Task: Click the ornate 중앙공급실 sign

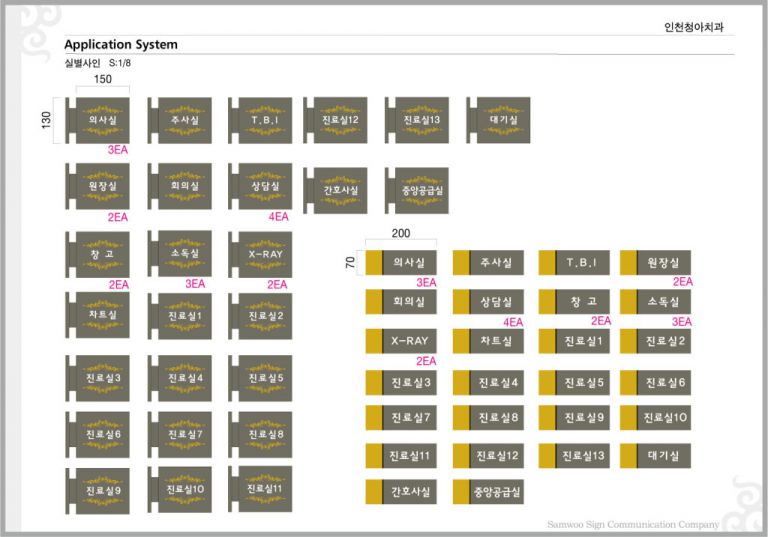Action: pos(420,190)
